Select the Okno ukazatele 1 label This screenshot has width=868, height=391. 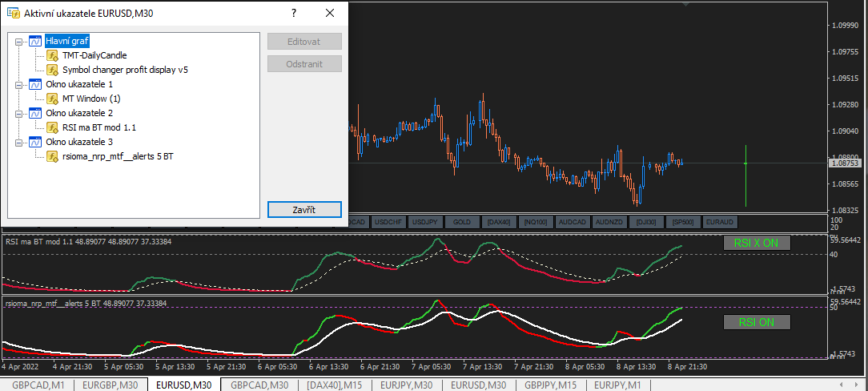point(79,84)
